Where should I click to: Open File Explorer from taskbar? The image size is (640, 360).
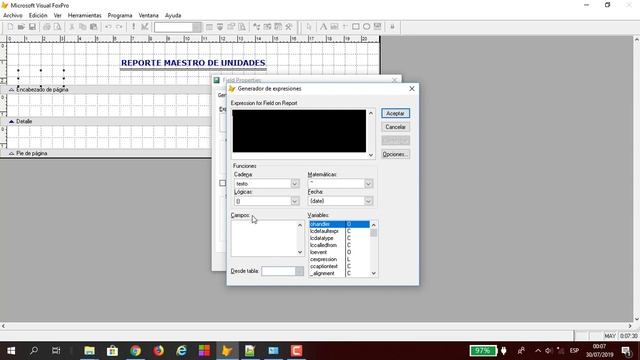point(89,351)
